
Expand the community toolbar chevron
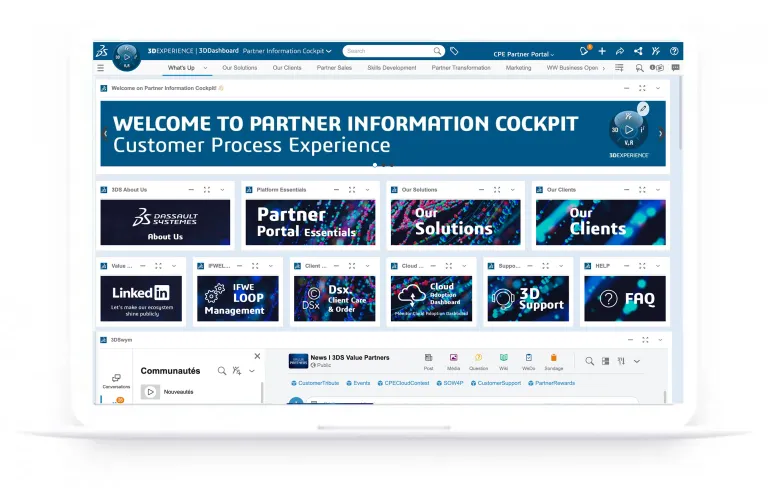point(637,361)
